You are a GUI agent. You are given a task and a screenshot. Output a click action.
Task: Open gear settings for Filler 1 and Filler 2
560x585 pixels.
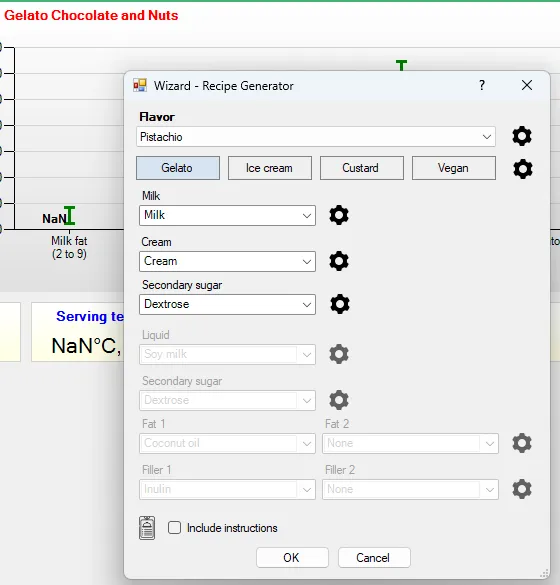click(522, 489)
